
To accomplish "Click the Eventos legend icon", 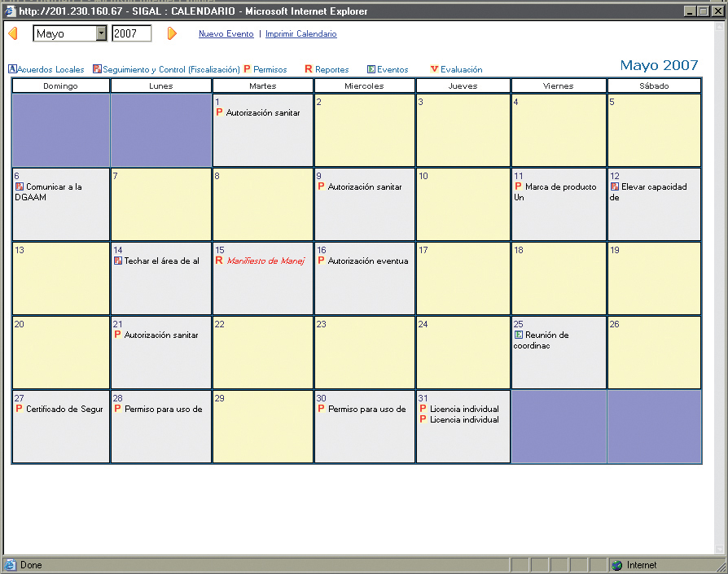I will click(371, 70).
